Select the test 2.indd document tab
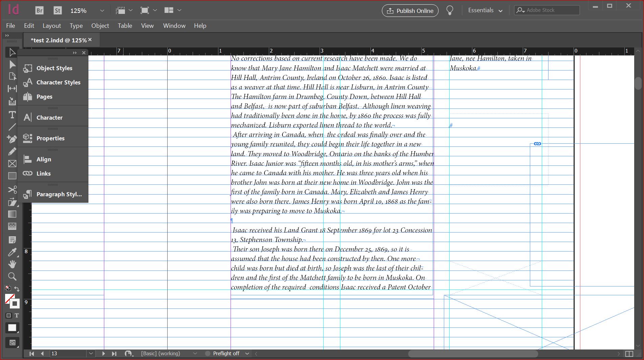Viewport: 644px width, 360px height. (59, 40)
